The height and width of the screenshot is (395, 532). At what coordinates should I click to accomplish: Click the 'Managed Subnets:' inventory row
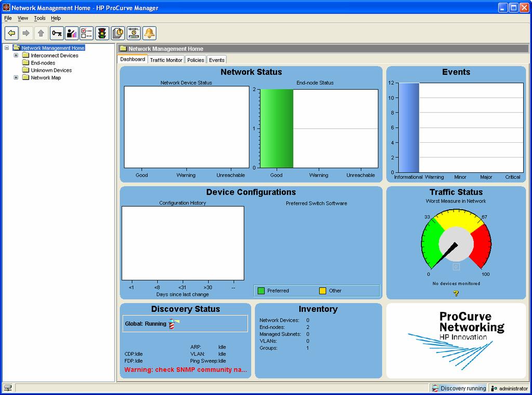pos(284,334)
